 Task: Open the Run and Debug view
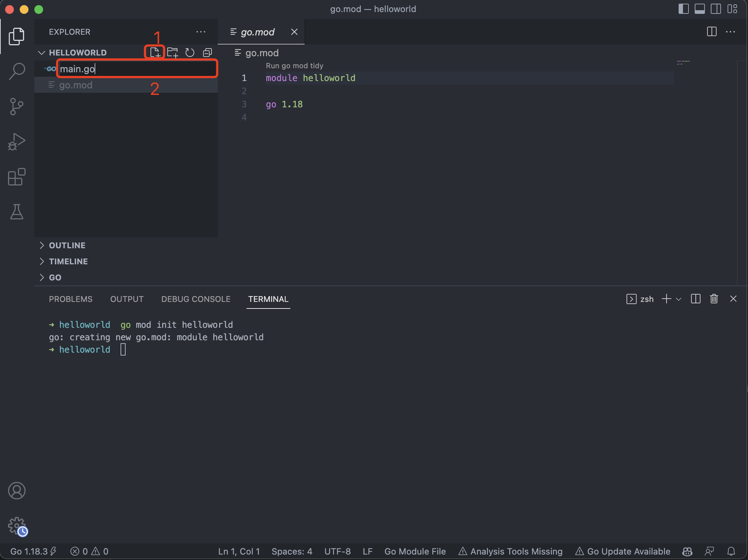tap(17, 142)
